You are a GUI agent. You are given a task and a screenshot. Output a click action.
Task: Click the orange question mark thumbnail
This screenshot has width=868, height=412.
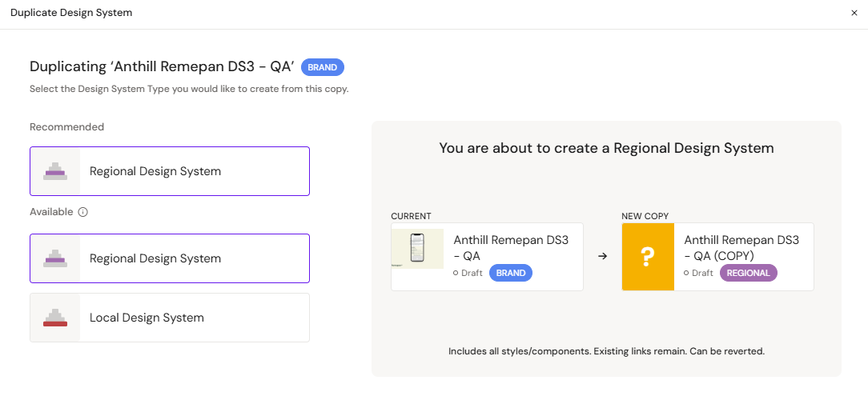pyautogui.click(x=648, y=257)
